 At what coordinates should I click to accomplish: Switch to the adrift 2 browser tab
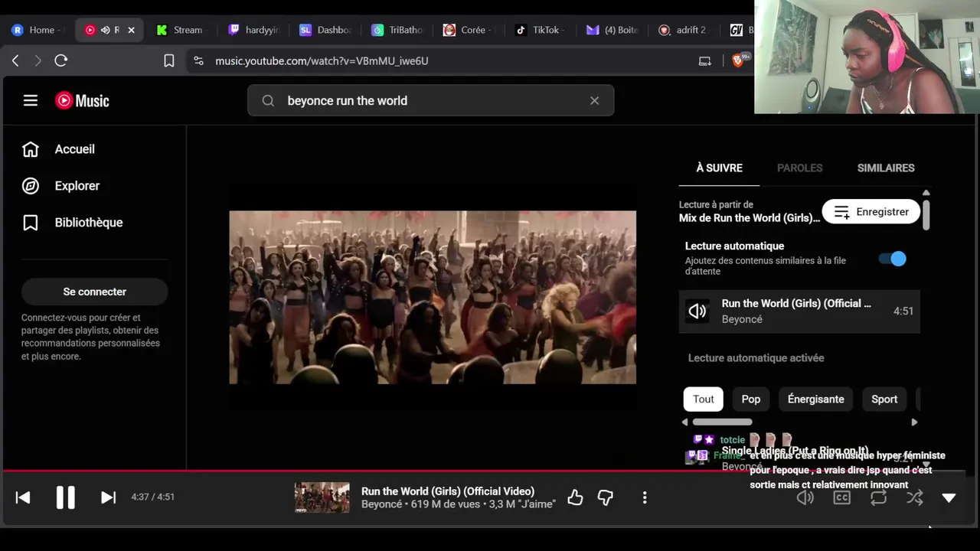pyautogui.click(x=684, y=30)
